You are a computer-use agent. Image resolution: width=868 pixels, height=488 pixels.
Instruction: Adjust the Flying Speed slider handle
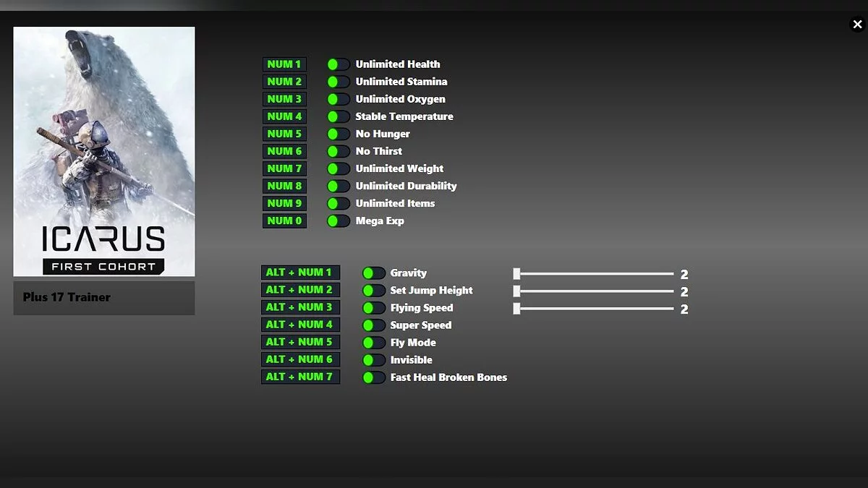point(516,309)
